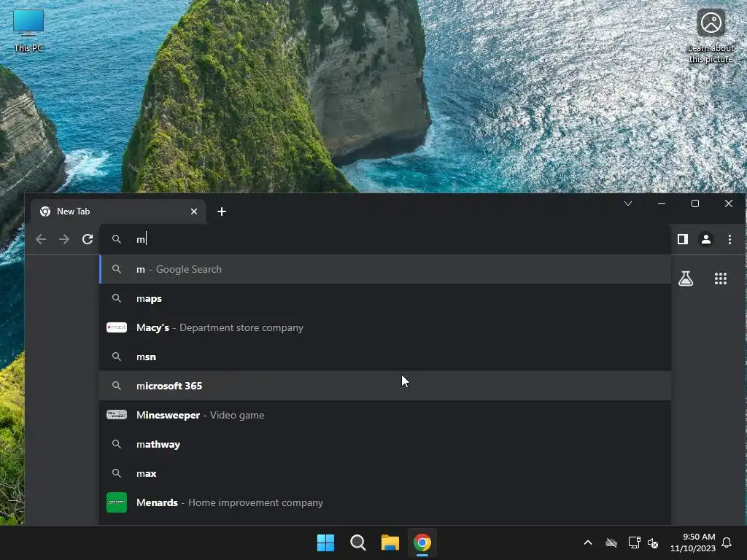
Task: Pick the Menards home improvement suggestion
Action: pyautogui.click(x=385, y=502)
